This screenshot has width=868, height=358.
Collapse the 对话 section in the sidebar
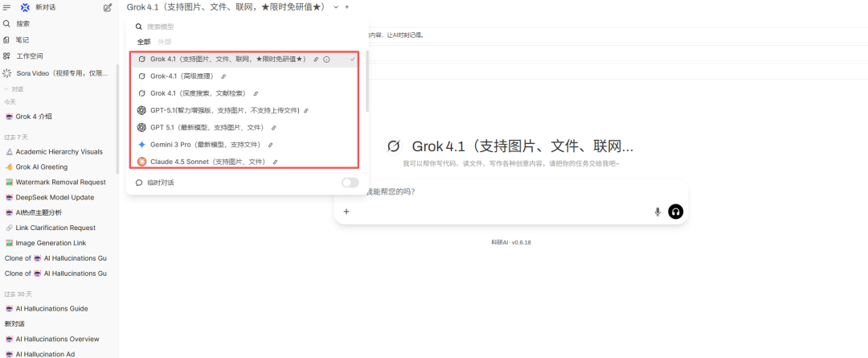14,88
